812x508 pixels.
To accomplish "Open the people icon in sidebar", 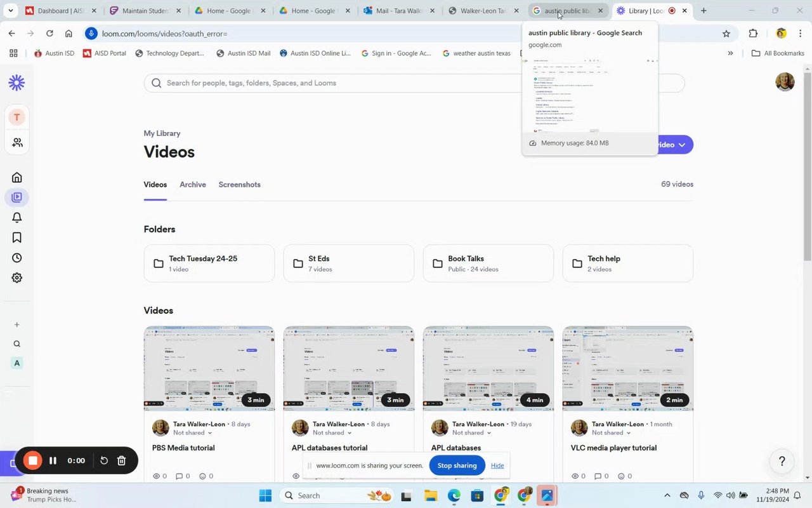I will (x=16, y=142).
